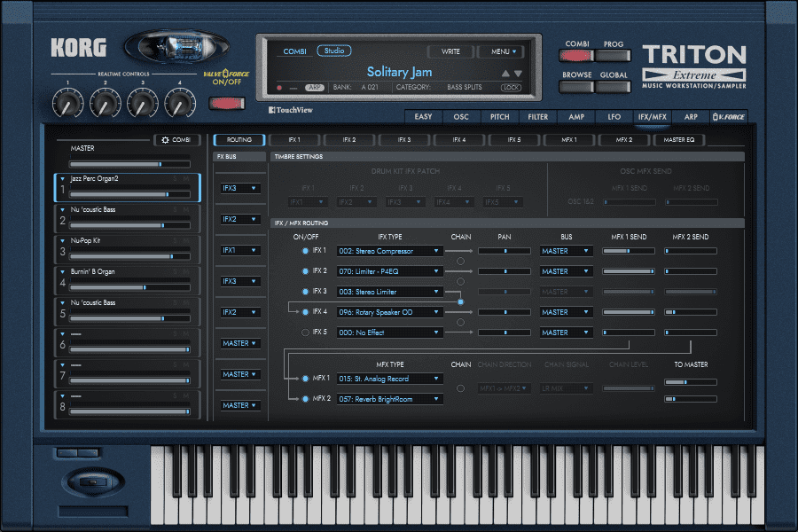Solo the Jazz Perc Organ2 timbre
The image size is (798, 532).
click(175, 179)
